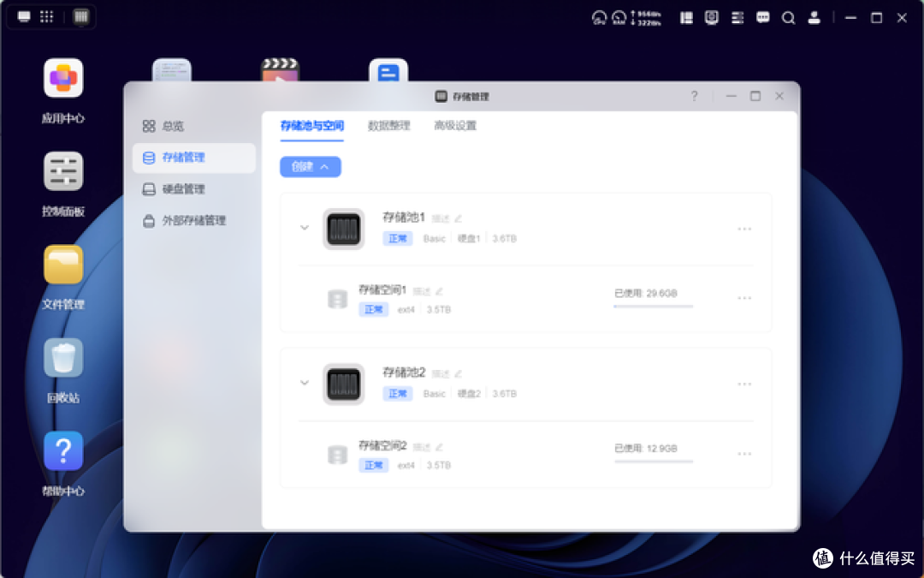Open more options menu for 存储池2
The height and width of the screenshot is (578, 924).
[744, 384]
